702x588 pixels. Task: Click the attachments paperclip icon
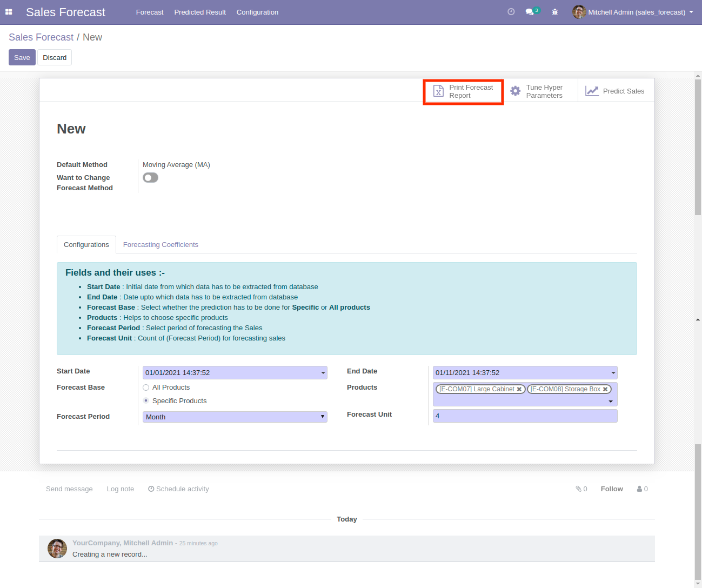pyautogui.click(x=579, y=489)
